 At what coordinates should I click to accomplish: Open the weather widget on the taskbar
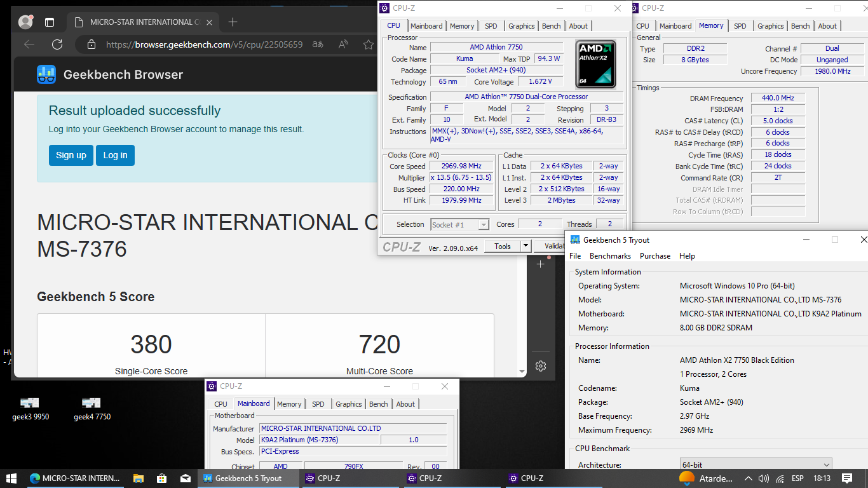705,478
